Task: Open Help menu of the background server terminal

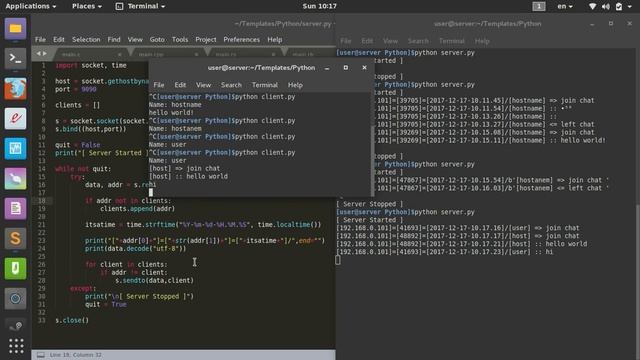Action: [x=482, y=41]
